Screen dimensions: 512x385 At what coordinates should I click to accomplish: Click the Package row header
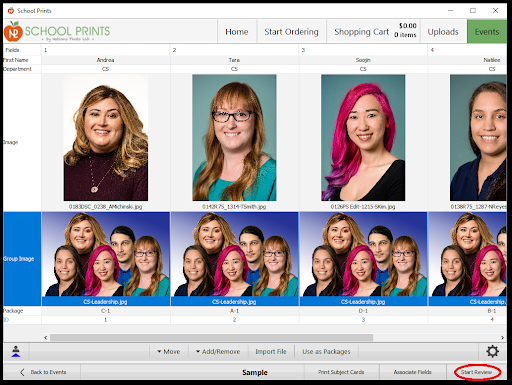click(x=22, y=311)
